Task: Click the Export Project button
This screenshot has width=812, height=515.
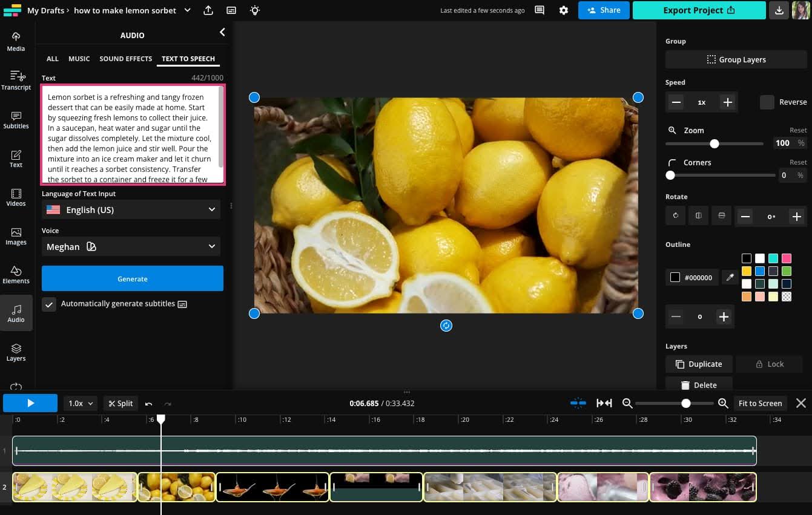Action: tap(699, 10)
